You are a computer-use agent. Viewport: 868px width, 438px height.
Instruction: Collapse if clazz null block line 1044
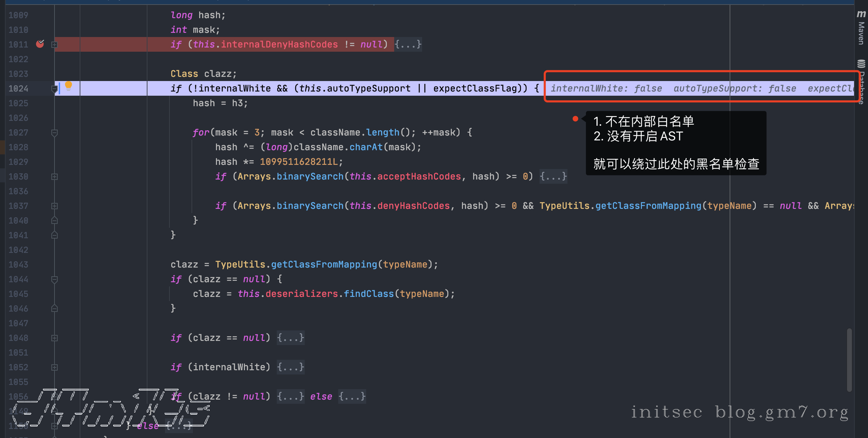click(x=54, y=279)
